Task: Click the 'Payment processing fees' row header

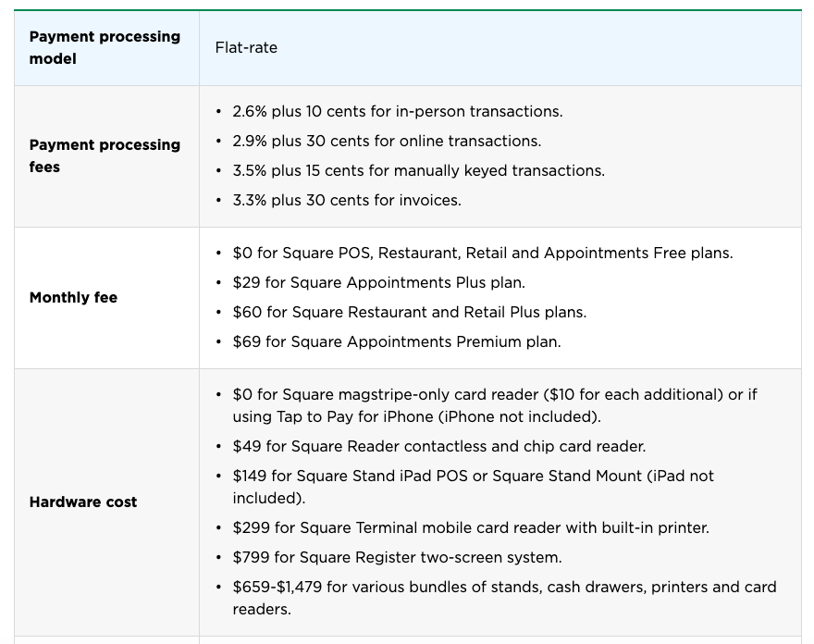Action: coord(105,155)
